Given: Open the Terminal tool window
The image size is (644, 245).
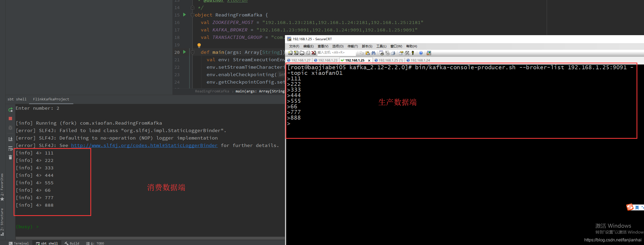Looking at the screenshot, I should (x=19, y=243).
